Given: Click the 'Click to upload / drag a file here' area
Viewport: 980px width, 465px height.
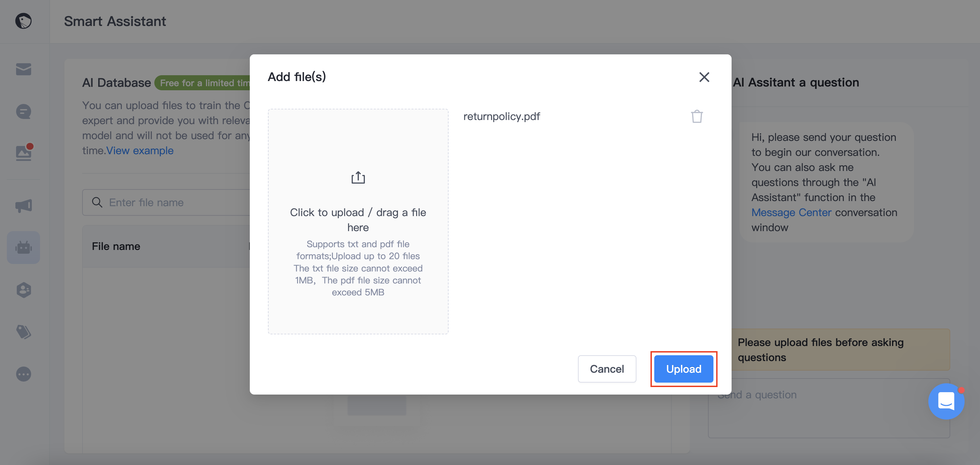Looking at the screenshot, I should (358, 221).
